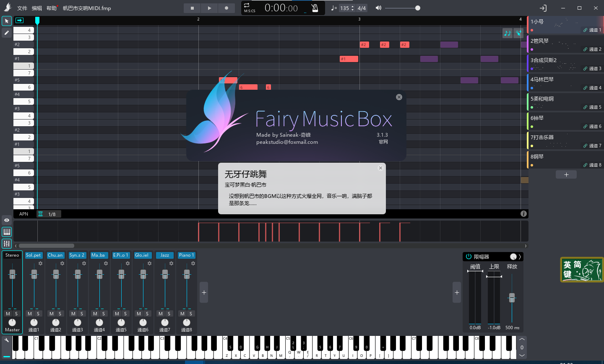Image resolution: width=604 pixels, height=364 pixels.
Task: Add an effect with plus beside 限幅器
Action: [457, 292]
